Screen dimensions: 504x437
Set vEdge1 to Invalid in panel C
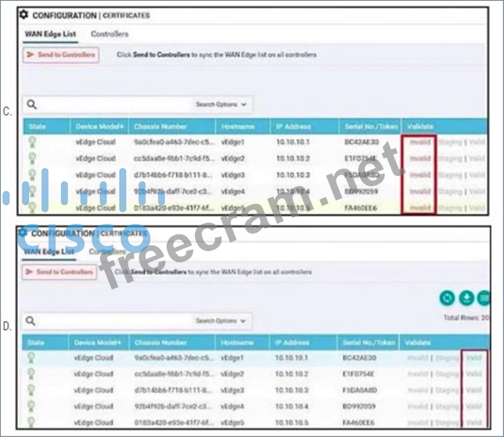[419, 141]
